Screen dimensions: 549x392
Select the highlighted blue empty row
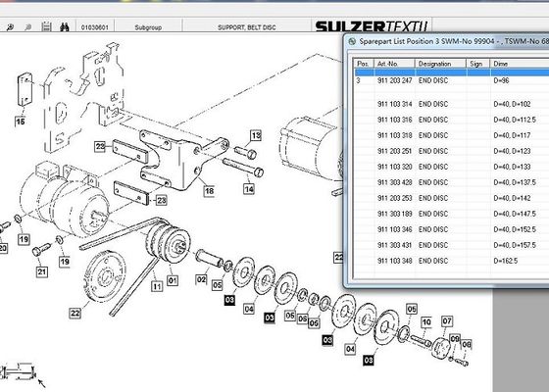coord(452,73)
